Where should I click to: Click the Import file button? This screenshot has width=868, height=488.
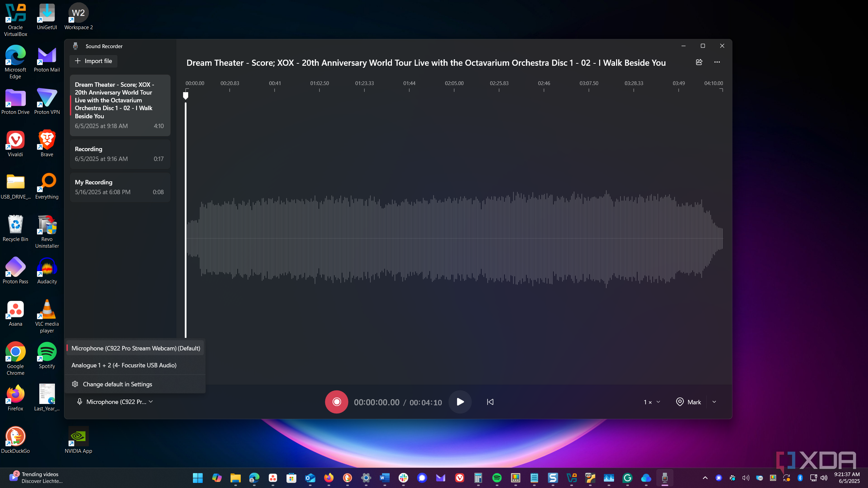tap(93, 61)
